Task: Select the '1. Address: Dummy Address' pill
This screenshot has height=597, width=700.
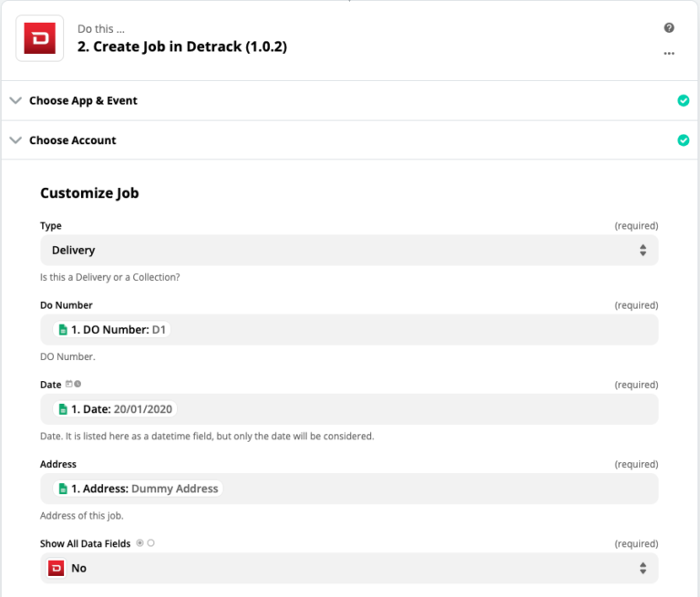Action: [138, 489]
